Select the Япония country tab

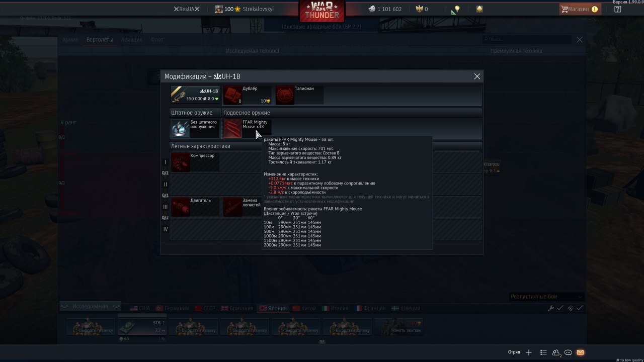[273, 308]
